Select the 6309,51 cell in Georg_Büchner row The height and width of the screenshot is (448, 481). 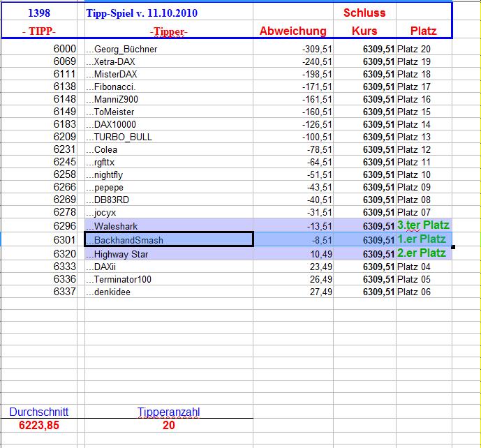pyautogui.click(x=364, y=49)
